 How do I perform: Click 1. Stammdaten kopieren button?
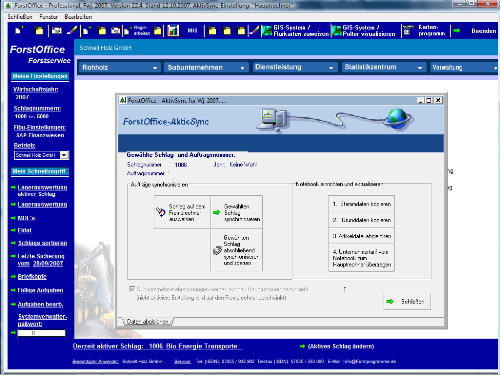point(362,204)
